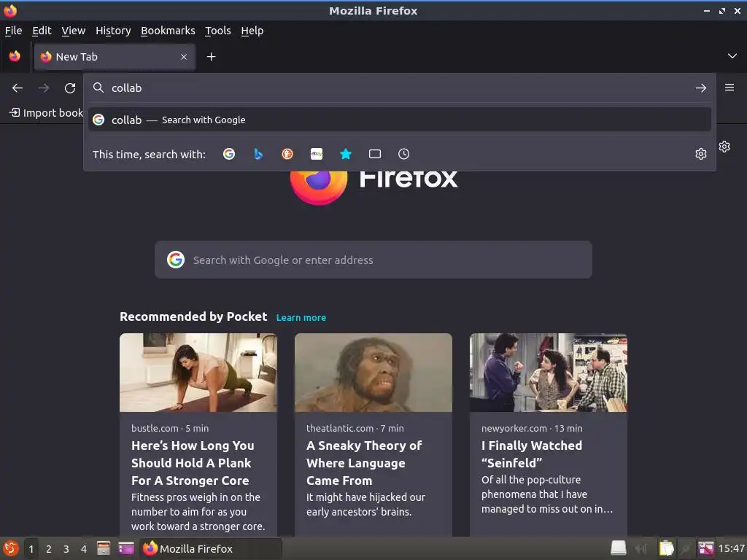
Task: Click the collab address bar field
Action: (x=399, y=88)
